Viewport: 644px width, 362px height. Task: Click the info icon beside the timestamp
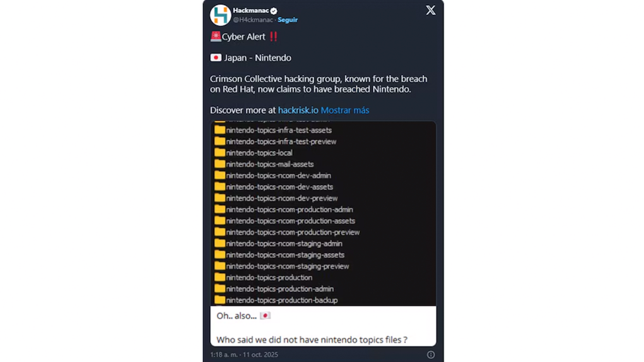[x=431, y=355]
